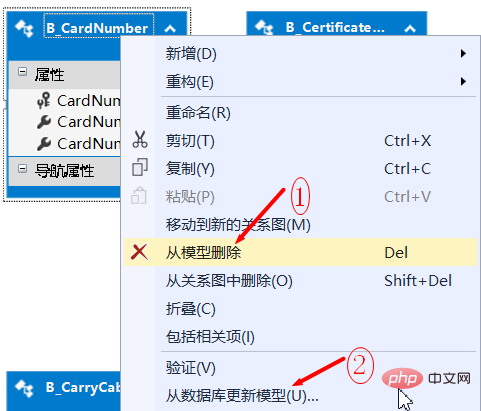Expand the 新增(D) submenu arrow
This screenshot has height=411, width=481.
point(463,53)
